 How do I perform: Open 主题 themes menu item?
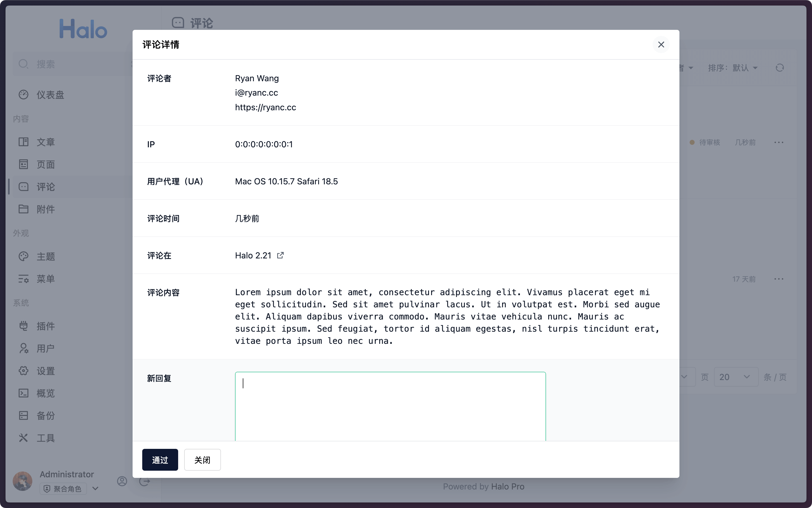(x=46, y=257)
